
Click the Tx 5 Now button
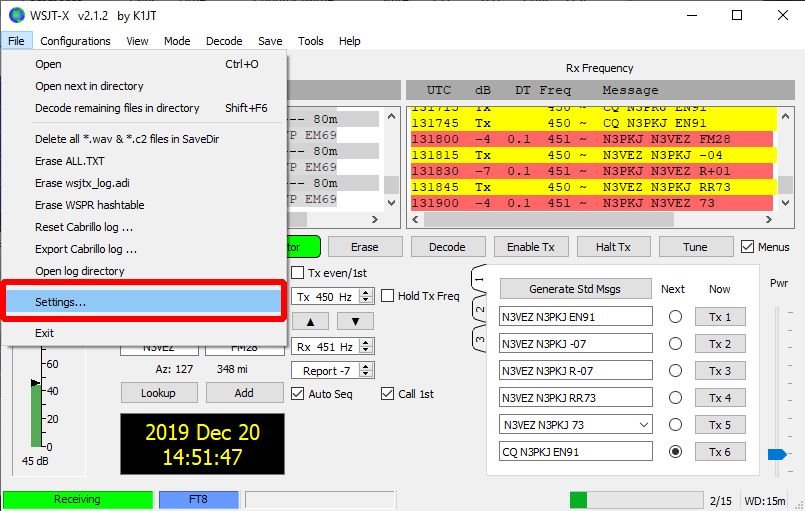tap(720, 425)
